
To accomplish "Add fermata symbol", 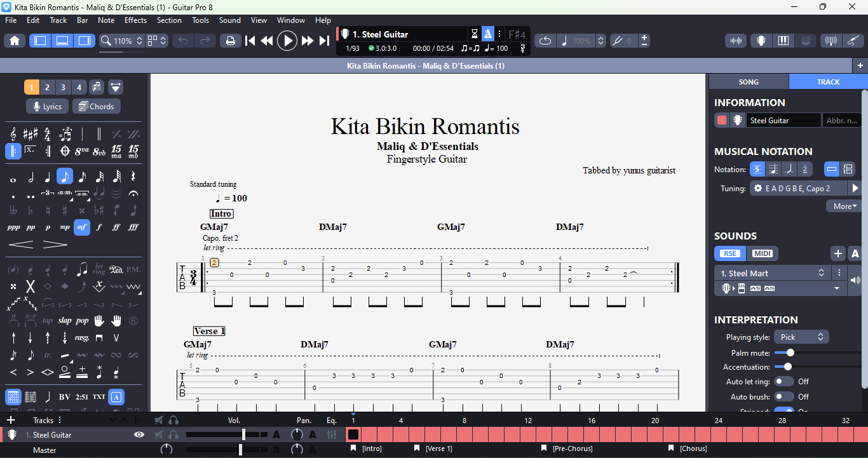I will click(133, 193).
